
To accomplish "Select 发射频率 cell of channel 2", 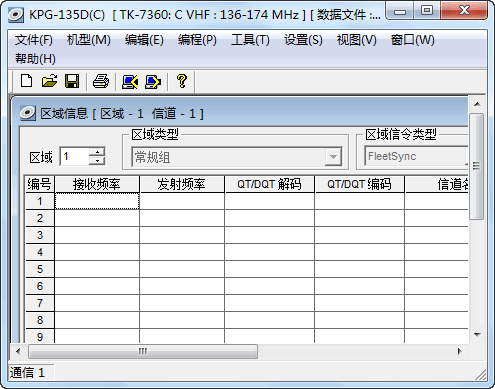I will point(182,218).
